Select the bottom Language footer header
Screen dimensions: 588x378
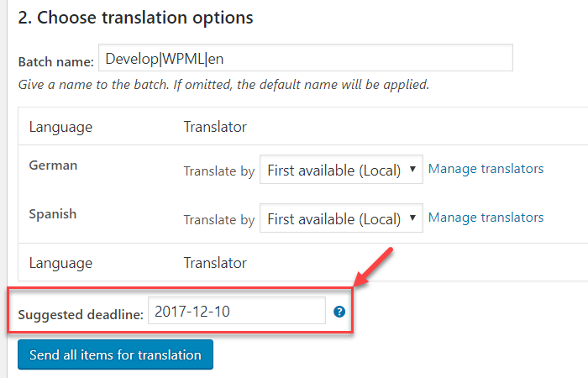60,263
